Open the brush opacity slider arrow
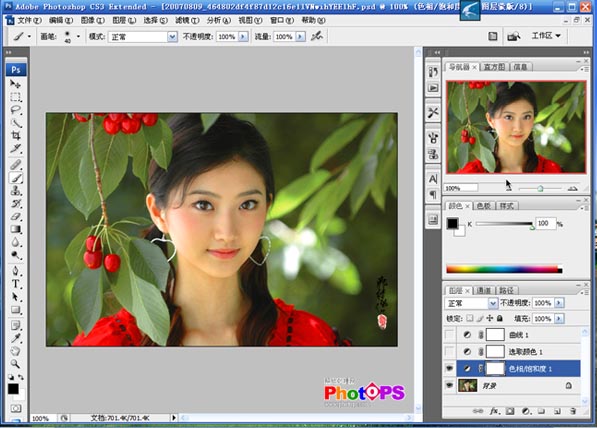The width and height of the screenshot is (597, 428). point(243,37)
